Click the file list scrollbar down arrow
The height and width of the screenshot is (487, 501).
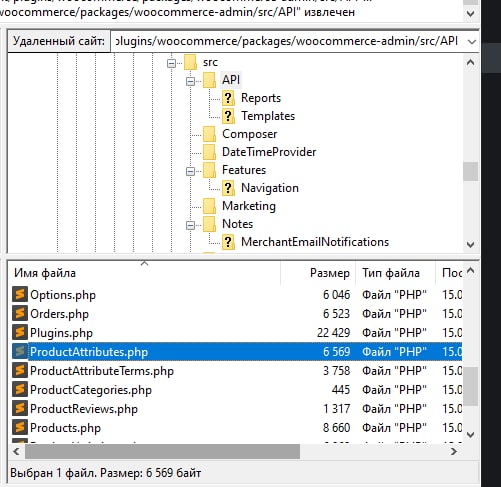470,434
